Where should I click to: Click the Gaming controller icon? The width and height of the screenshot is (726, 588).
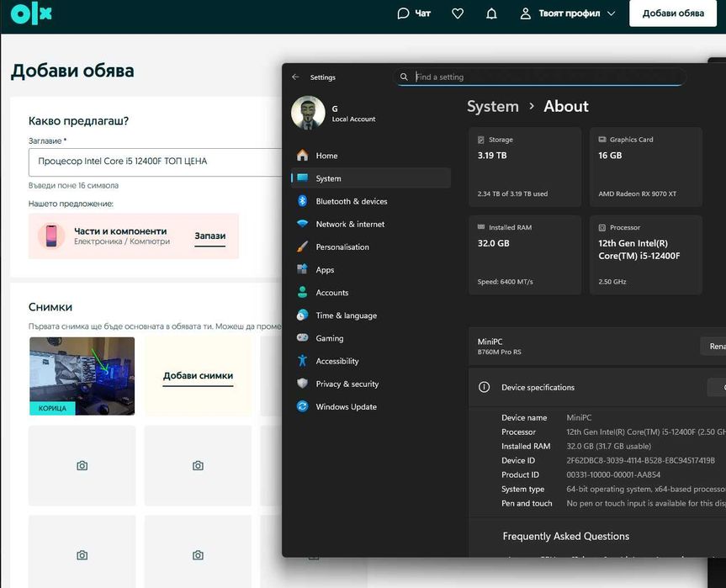302,337
